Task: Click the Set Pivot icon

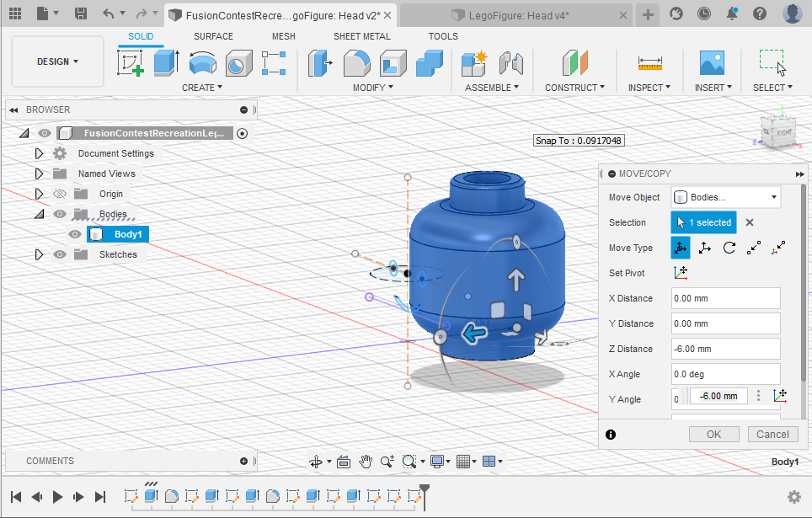Action: point(681,272)
